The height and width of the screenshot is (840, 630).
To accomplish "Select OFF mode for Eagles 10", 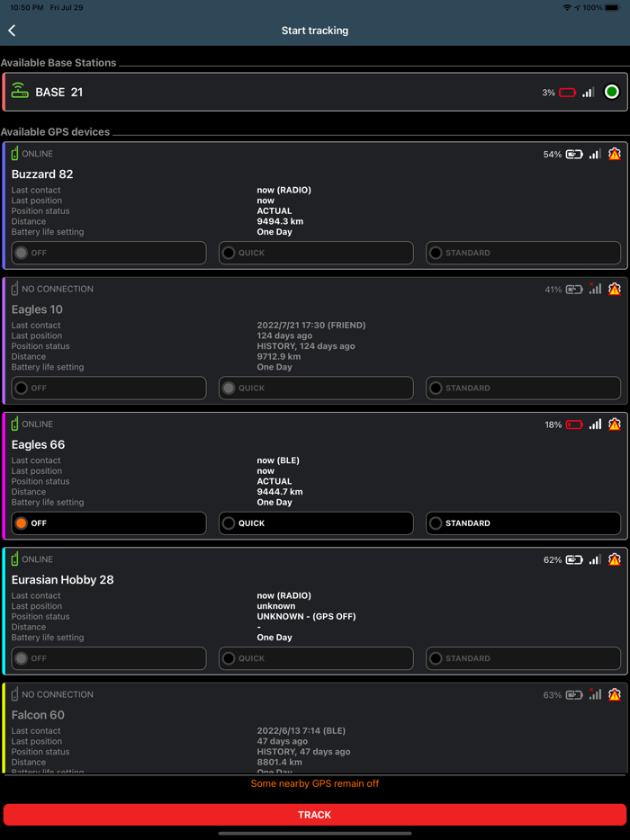I will click(109, 388).
